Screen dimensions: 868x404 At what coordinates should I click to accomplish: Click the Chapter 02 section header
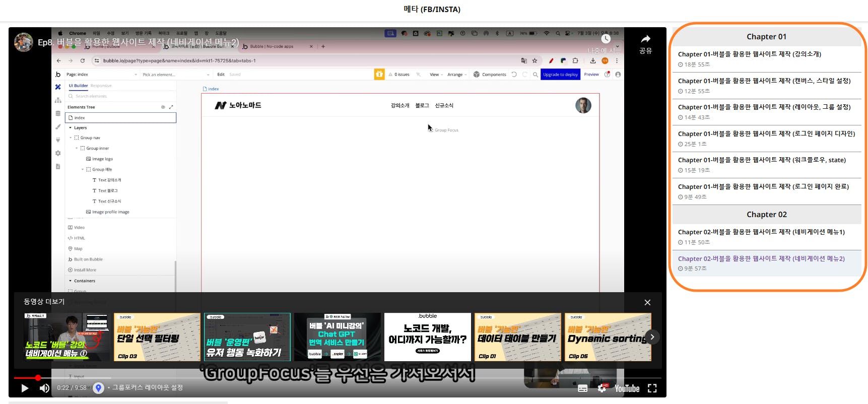click(766, 215)
